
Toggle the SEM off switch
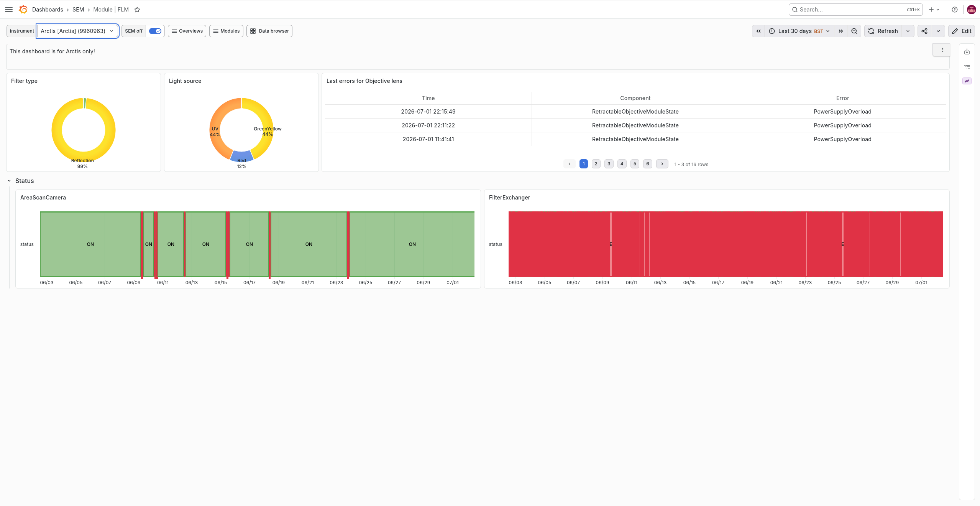(155, 31)
